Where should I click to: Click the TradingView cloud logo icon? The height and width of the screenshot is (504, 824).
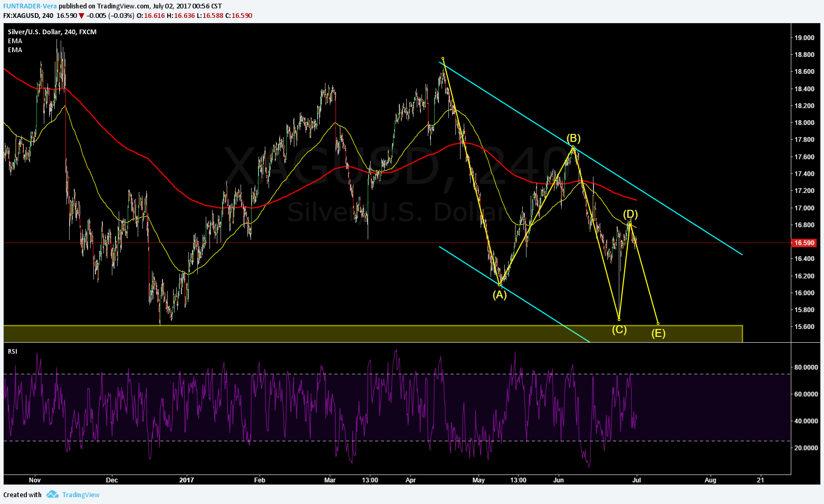52,495
